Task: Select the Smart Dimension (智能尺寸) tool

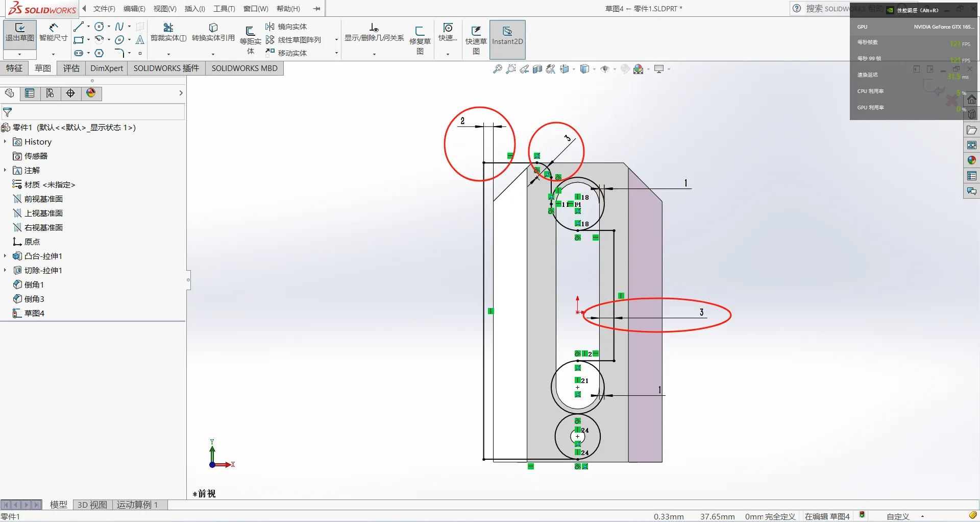Action: coord(53,33)
